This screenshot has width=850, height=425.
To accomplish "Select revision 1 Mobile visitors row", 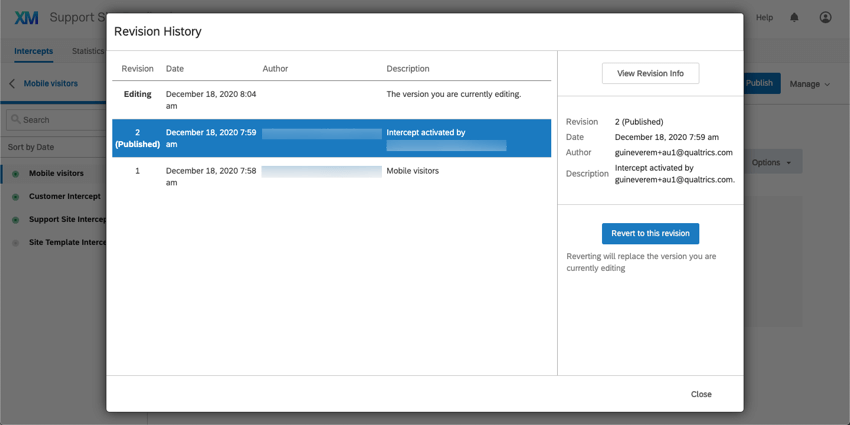I will [x=331, y=177].
